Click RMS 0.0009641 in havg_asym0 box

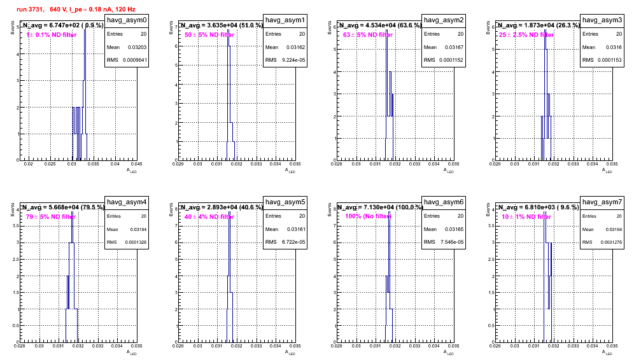coord(127,60)
